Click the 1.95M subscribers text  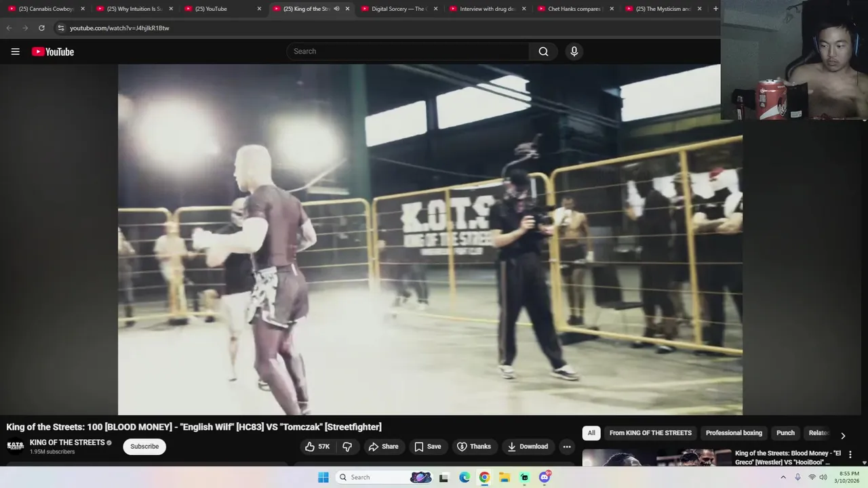pos(52,452)
